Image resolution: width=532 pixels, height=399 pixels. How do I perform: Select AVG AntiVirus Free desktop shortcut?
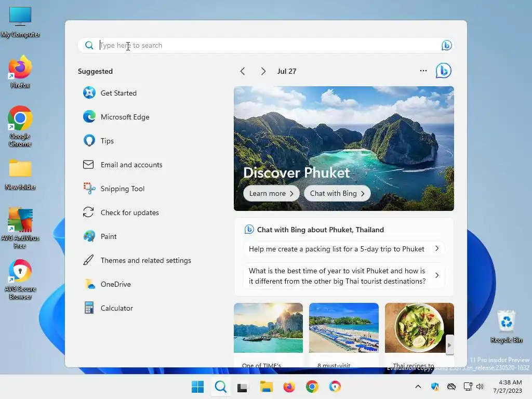click(20, 228)
